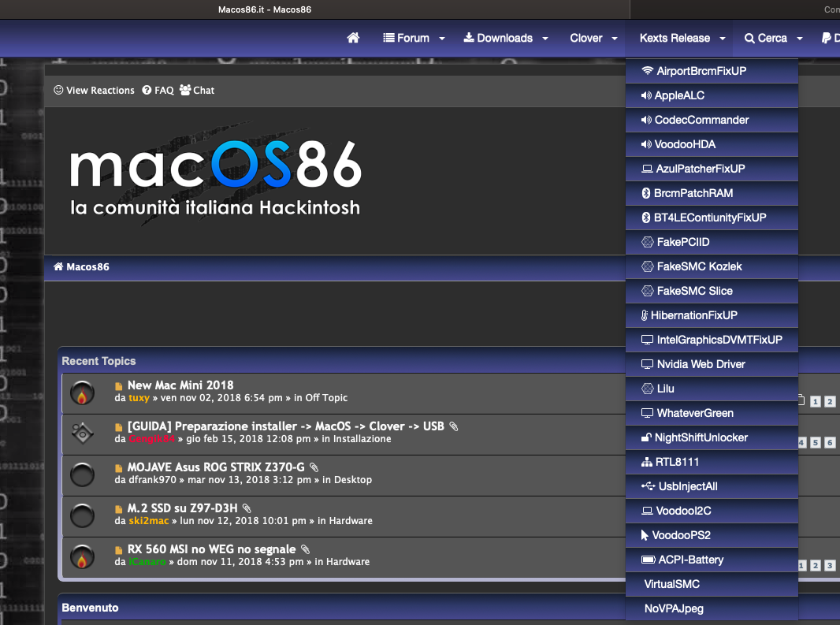Click hot-topic flame icon for New Mac Mini
Screen dimensions: 840x625
click(83, 393)
